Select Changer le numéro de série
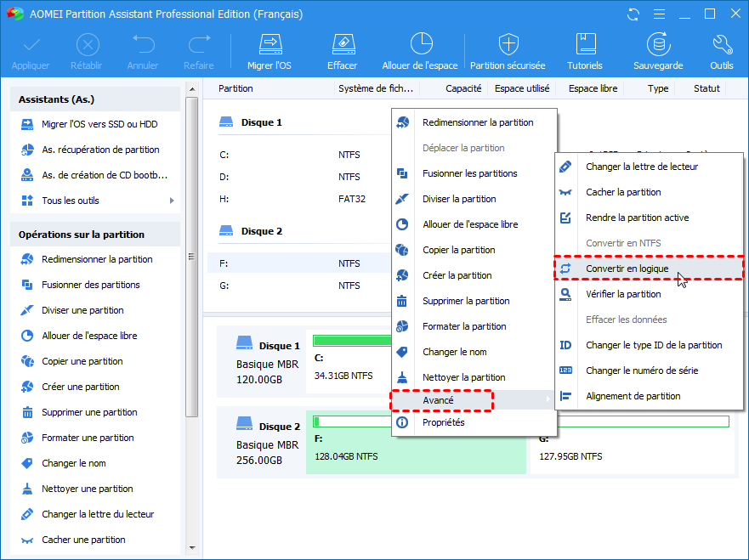Image resolution: width=749 pixels, height=560 pixels. 649,371
